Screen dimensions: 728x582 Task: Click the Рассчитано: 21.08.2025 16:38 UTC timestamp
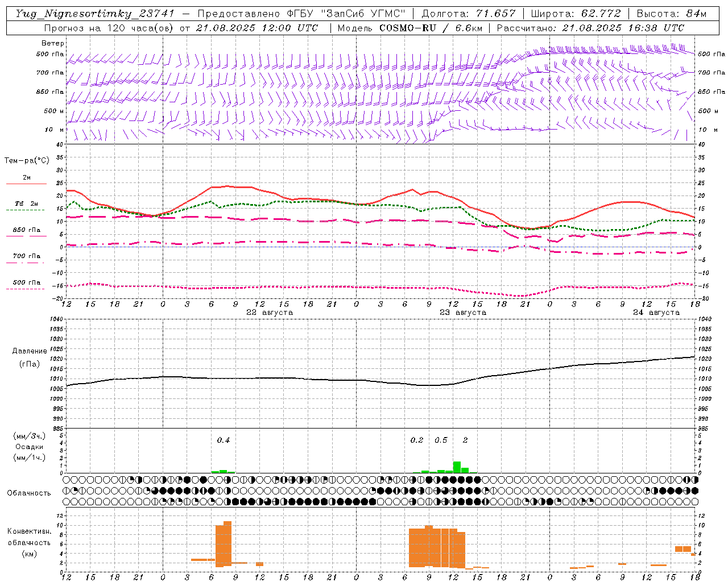tap(590, 28)
